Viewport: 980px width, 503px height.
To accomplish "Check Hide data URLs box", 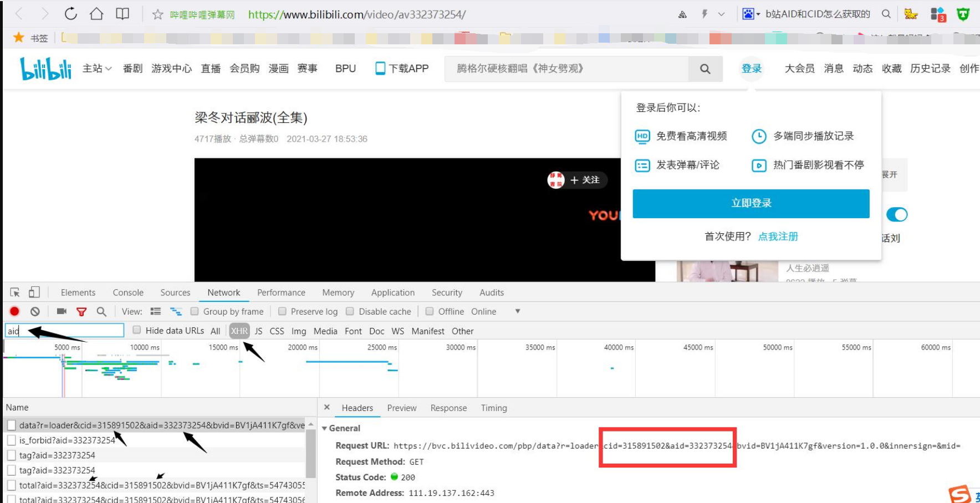I will [x=137, y=330].
